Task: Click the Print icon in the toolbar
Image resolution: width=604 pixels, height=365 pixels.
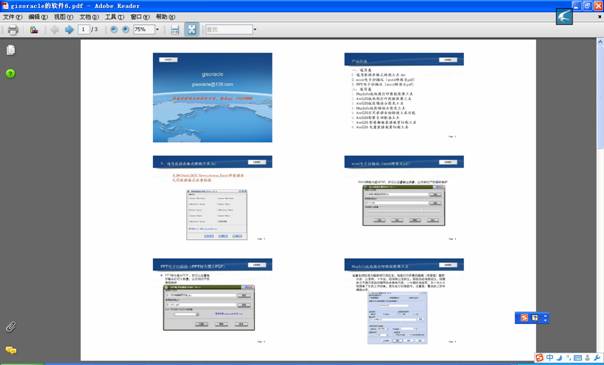Action: [x=13, y=30]
